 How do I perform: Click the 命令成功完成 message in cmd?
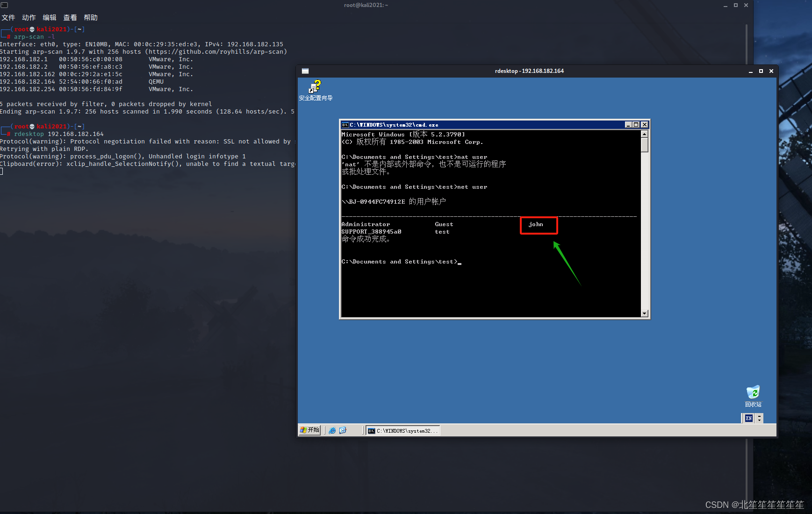366,239
